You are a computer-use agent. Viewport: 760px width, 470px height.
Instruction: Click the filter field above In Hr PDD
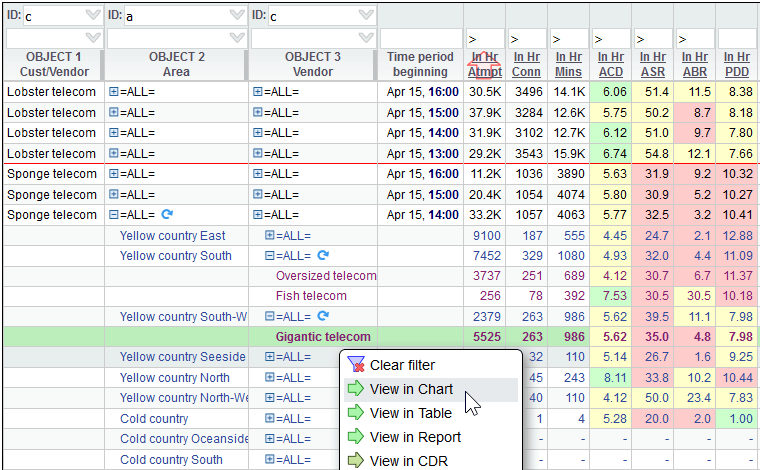[737, 39]
